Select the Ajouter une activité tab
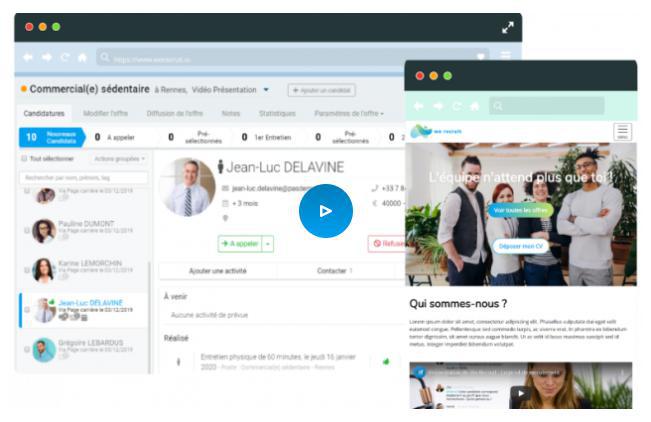 click(x=218, y=271)
